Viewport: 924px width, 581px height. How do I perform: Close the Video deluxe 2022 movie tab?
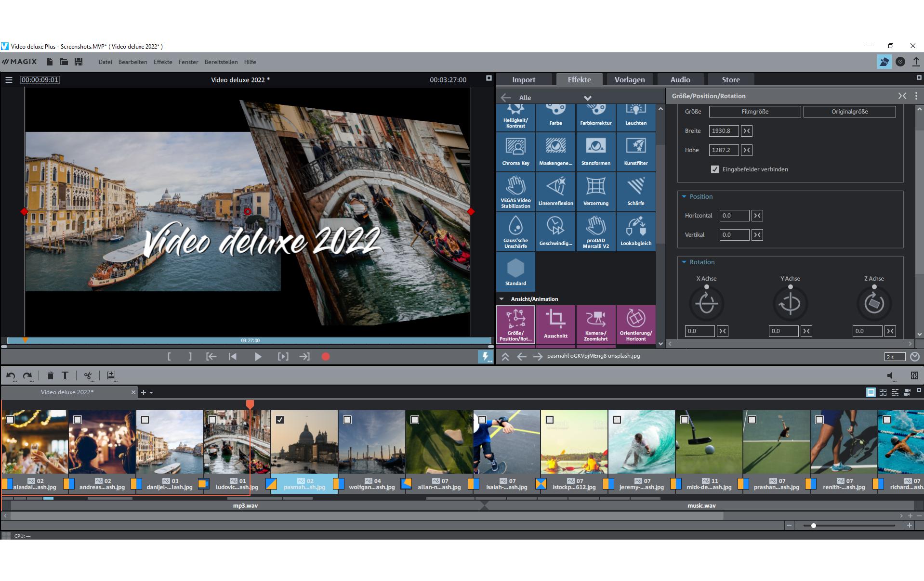pyautogui.click(x=133, y=393)
